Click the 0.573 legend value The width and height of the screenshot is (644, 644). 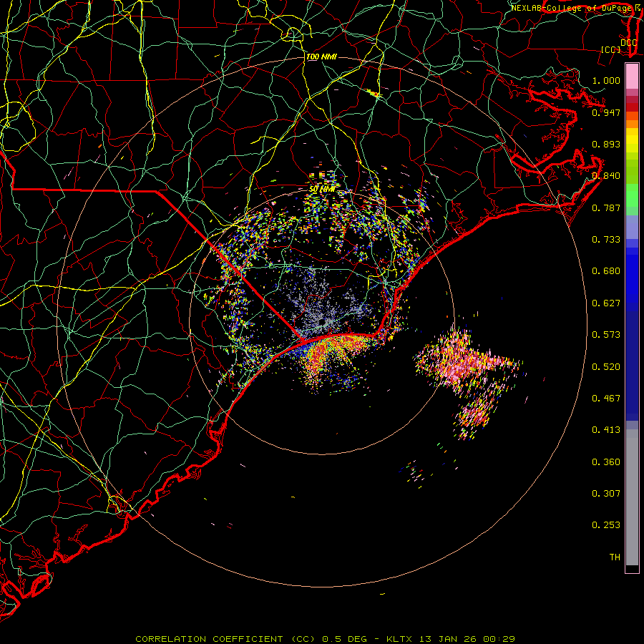click(606, 335)
